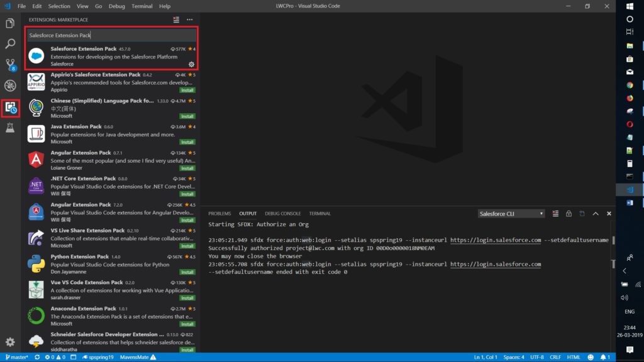Install Angular Extension Pack by Loiane Groner

click(x=187, y=168)
